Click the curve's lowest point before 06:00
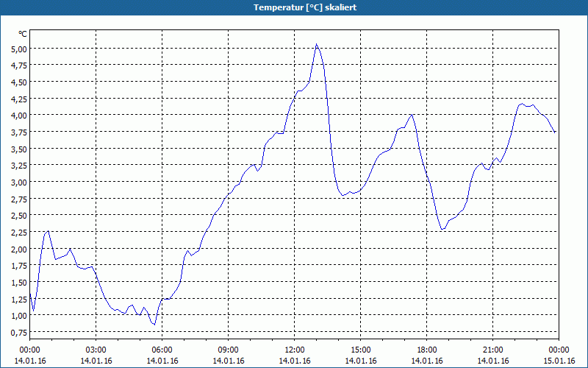Viewport: 588px width, 368px height. pos(154,325)
